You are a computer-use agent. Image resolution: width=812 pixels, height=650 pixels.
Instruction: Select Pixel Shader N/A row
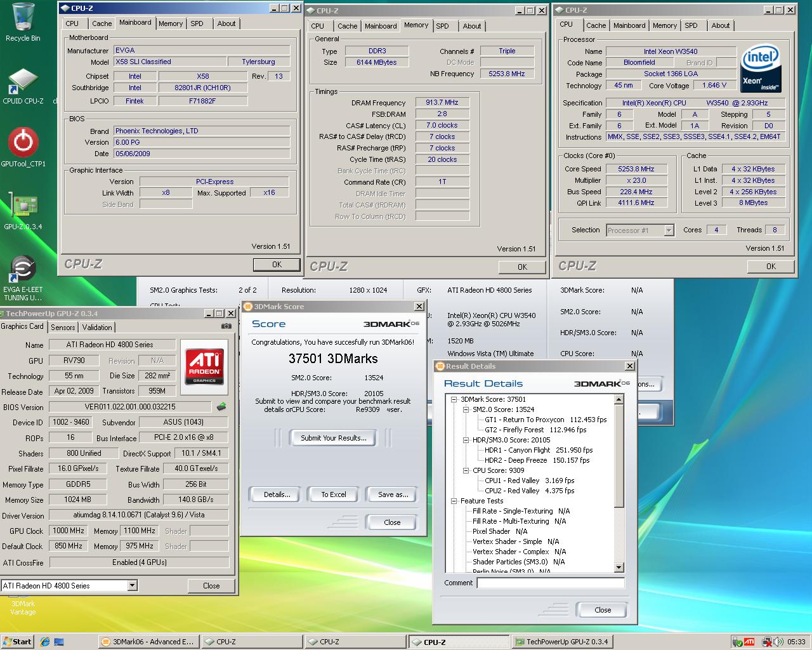pos(500,531)
